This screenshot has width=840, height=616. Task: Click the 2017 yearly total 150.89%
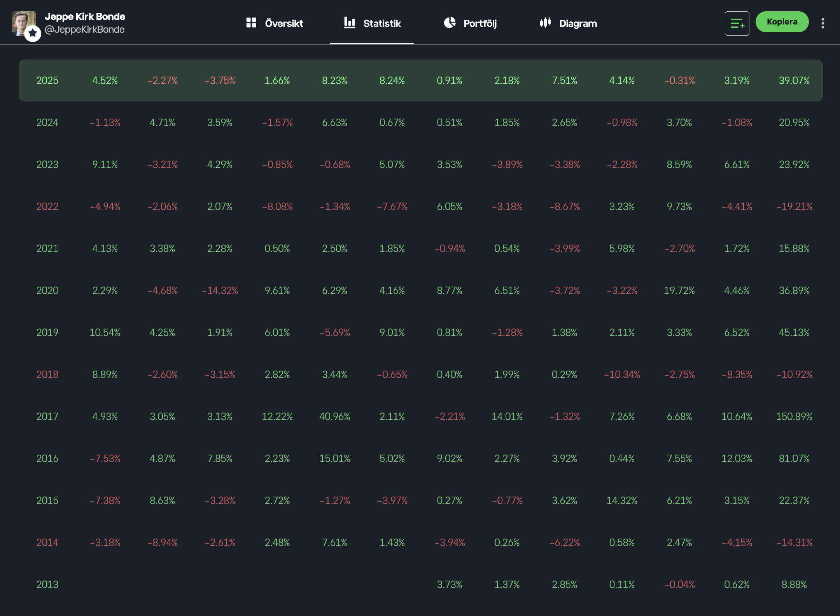point(794,416)
